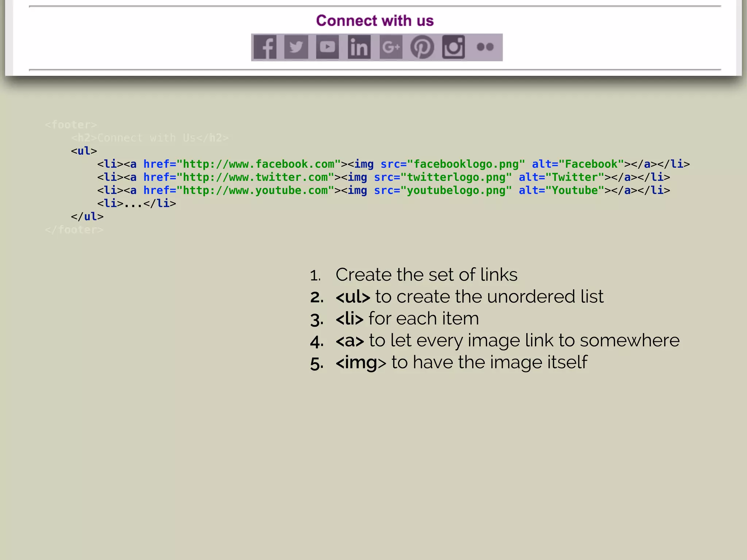Select the Google Plus icon

tap(391, 47)
